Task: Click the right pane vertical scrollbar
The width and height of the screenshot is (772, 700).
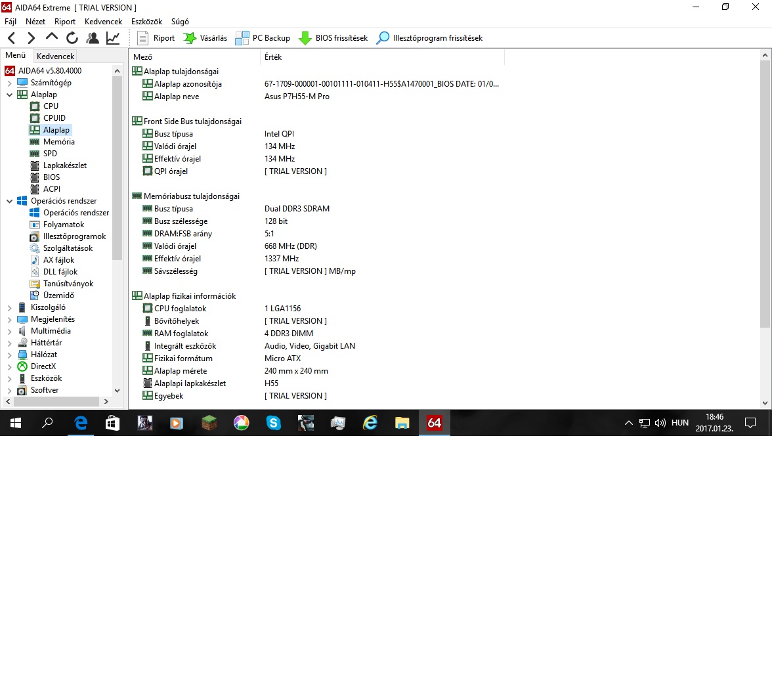Action: [x=765, y=194]
